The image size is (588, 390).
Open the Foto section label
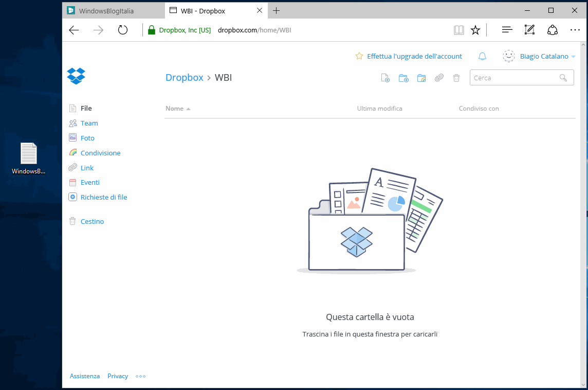point(87,138)
